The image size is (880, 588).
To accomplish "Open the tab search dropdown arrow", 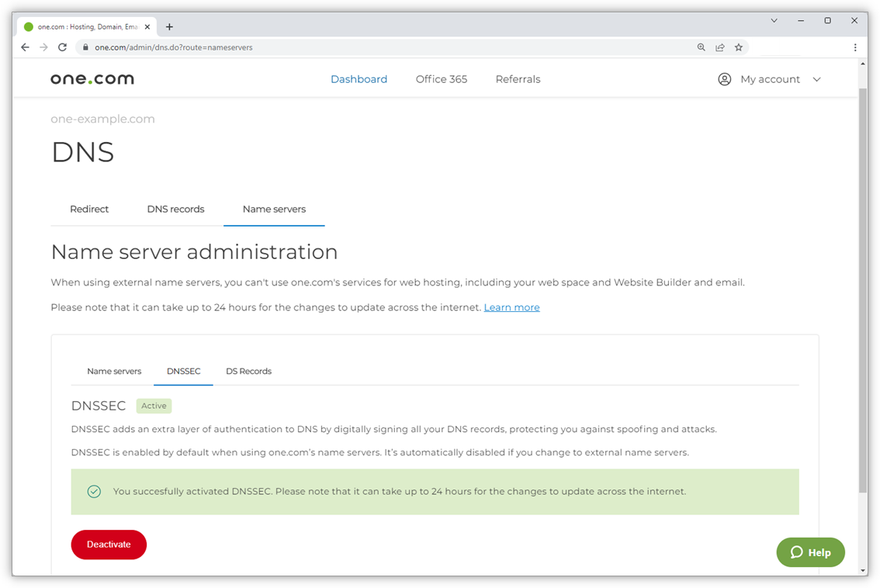I will click(x=774, y=21).
